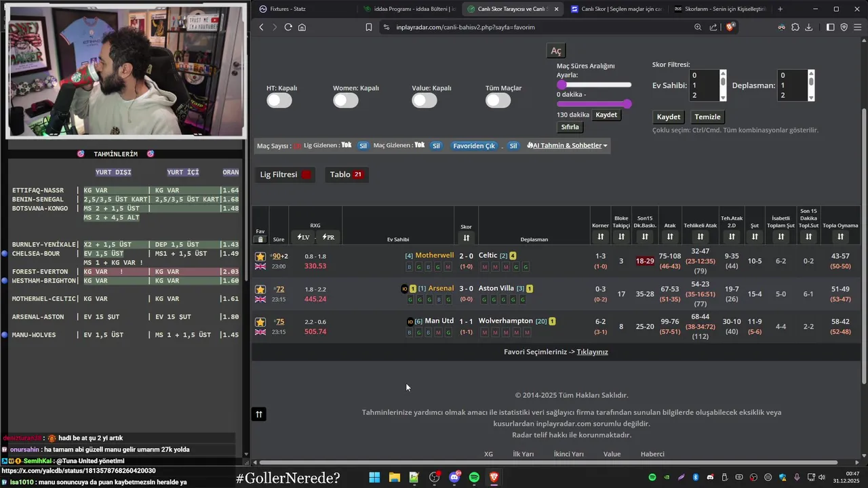
Task: Click Kaydet next to 130 dakika
Action: (606, 115)
